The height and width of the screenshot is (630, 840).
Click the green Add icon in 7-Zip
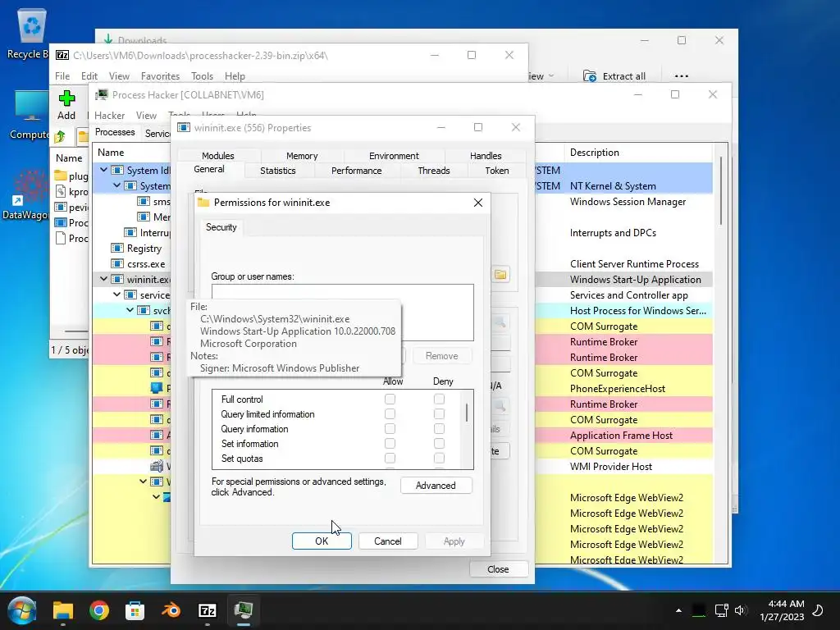(x=66, y=98)
